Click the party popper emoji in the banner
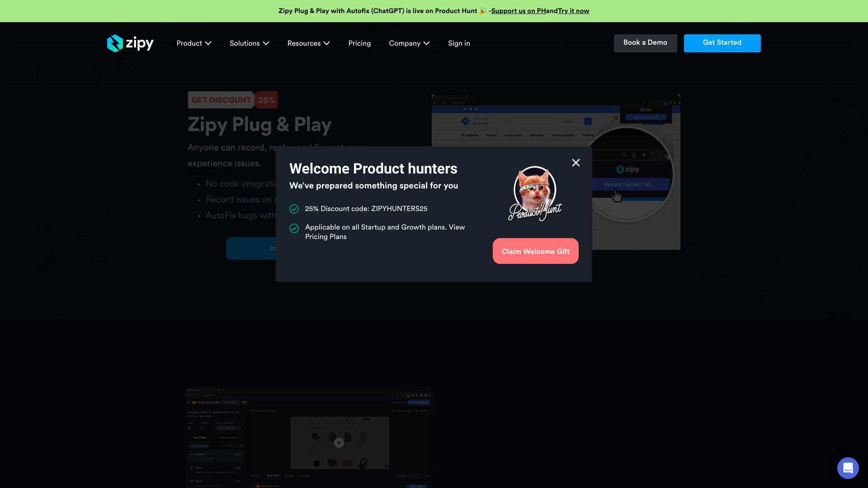868x488 pixels. 483,11
